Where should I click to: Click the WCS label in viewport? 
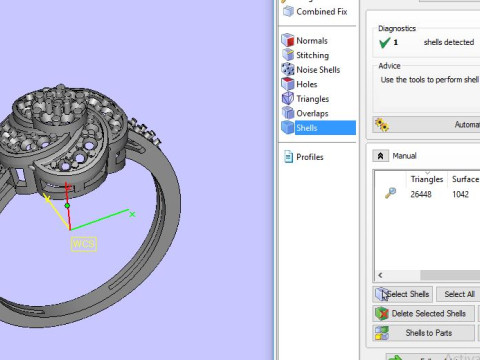pos(84,244)
